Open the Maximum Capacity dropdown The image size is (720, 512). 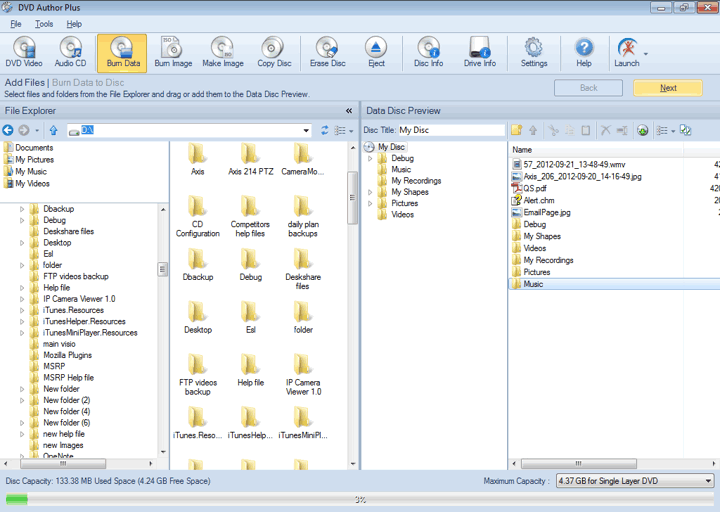point(708,481)
